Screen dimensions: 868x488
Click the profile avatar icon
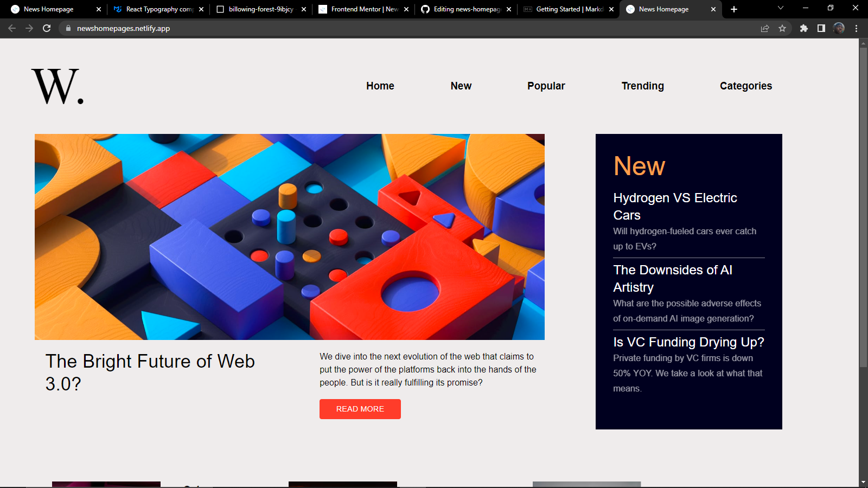(x=839, y=28)
